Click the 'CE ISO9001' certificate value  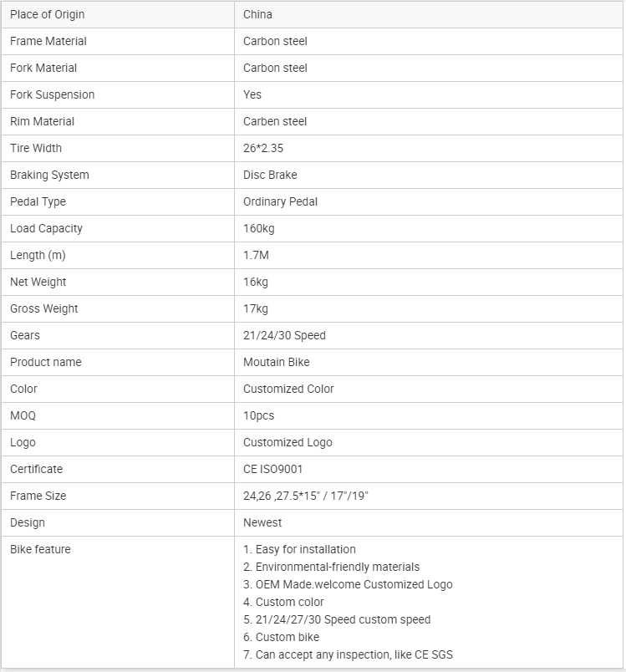272,469
